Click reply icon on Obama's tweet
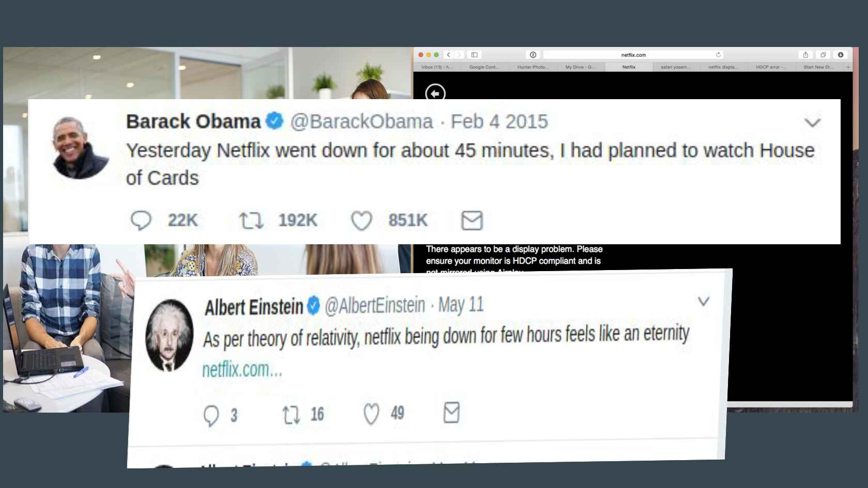Screen dimensions: 868x488 pyautogui.click(x=141, y=221)
